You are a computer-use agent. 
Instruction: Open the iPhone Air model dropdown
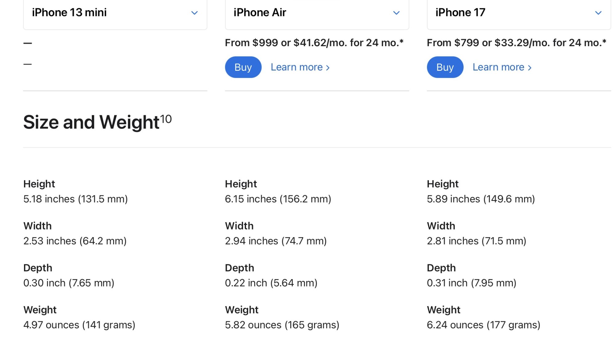click(317, 13)
